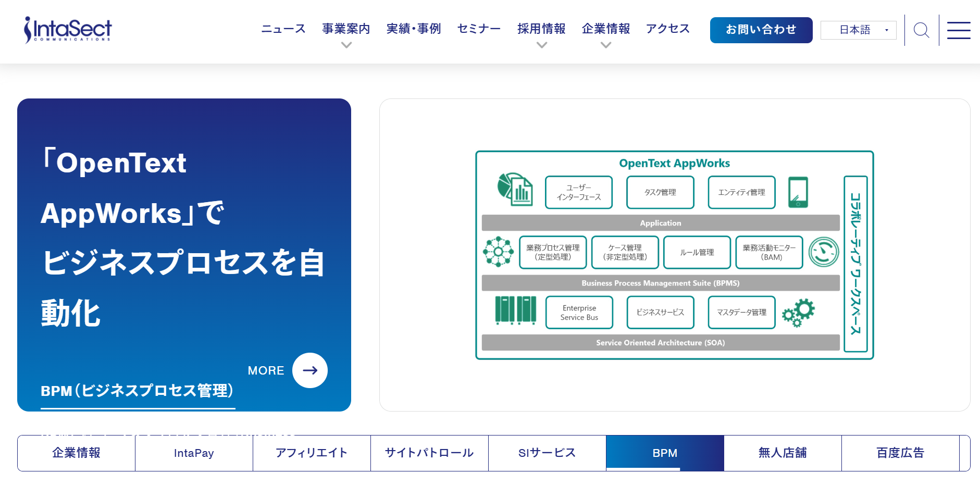
Task: Click the IntaSect Communications logo
Action: pos(68,30)
